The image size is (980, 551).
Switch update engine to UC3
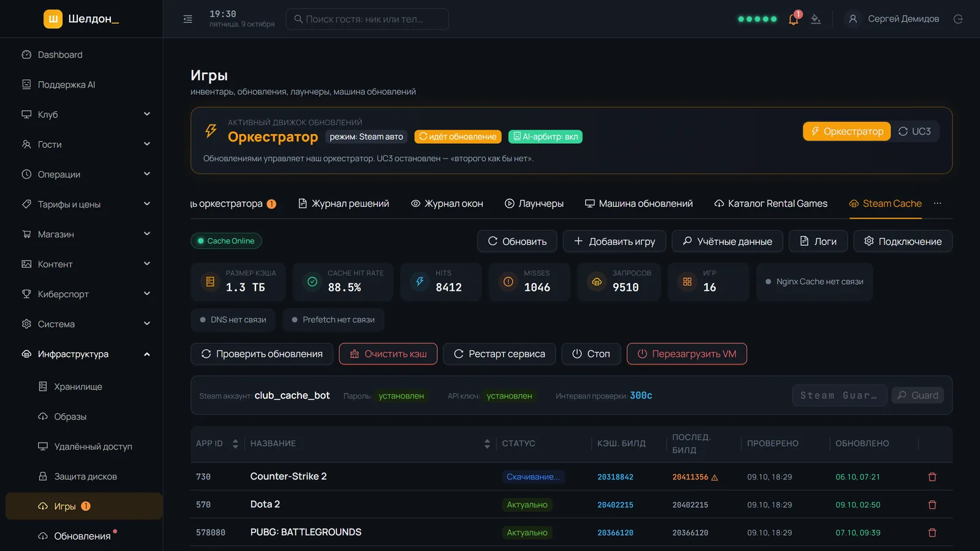pyautogui.click(x=914, y=131)
